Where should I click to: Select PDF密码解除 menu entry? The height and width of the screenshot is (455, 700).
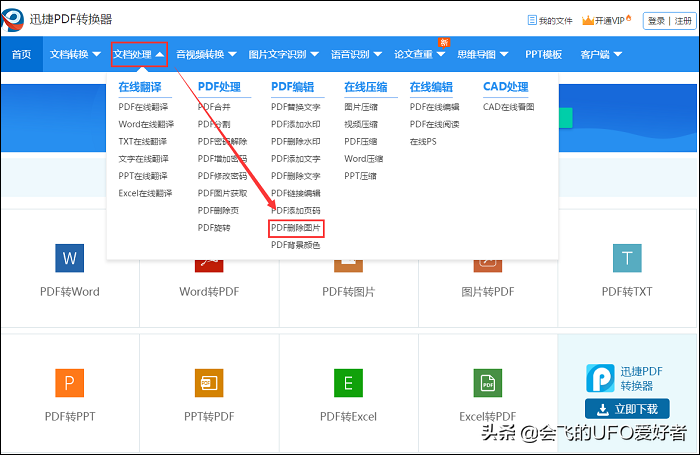point(222,142)
